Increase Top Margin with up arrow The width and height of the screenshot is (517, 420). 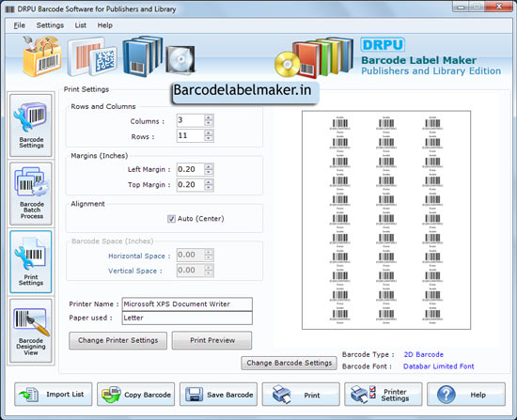(209, 181)
